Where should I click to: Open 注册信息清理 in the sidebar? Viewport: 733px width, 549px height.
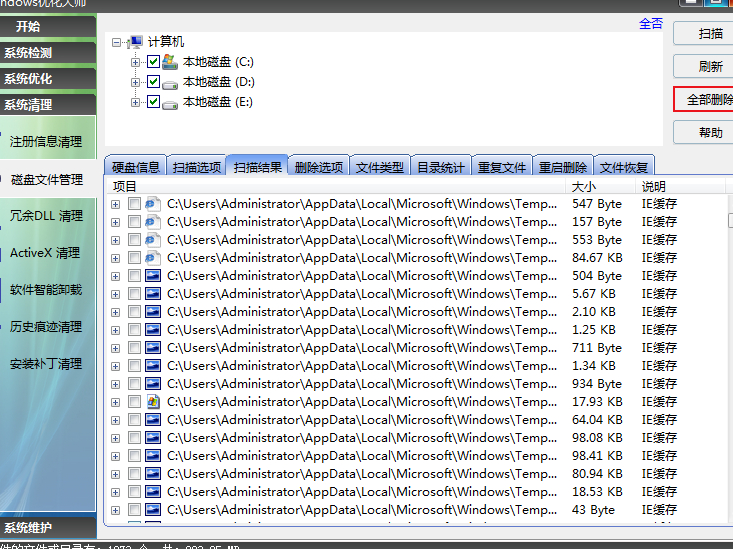point(46,141)
